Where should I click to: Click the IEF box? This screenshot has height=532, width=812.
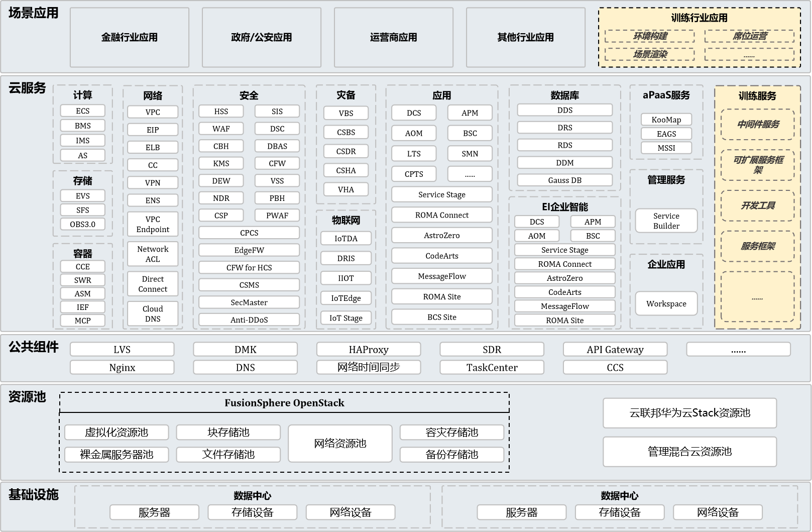83,307
